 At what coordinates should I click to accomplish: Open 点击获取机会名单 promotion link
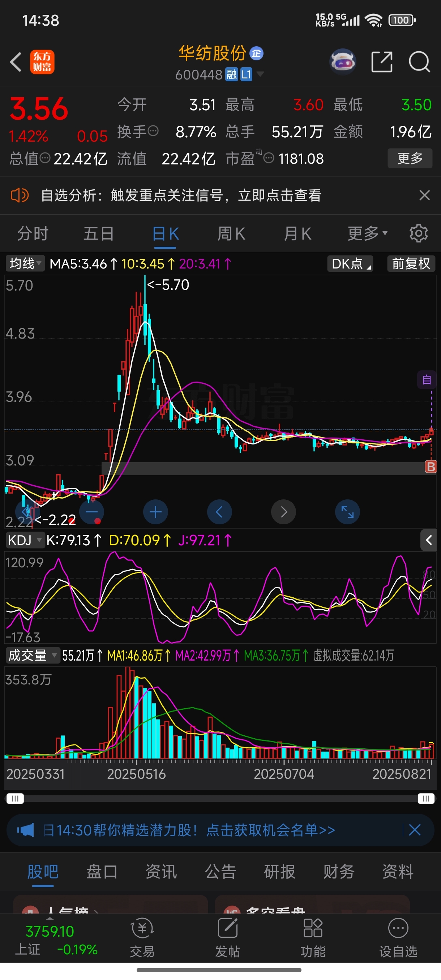tap(270, 830)
